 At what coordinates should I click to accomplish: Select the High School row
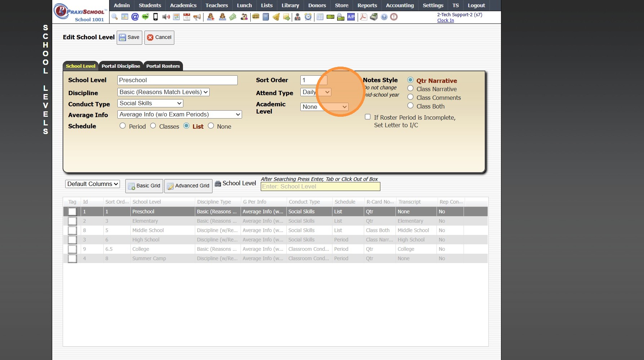(276, 240)
